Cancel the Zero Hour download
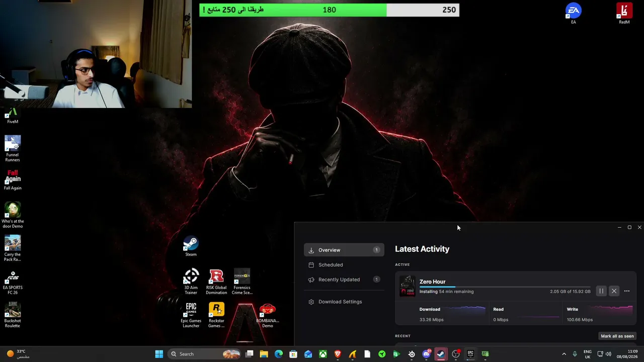The height and width of the screenshot is (362, 644). click(x=614, y=291)
